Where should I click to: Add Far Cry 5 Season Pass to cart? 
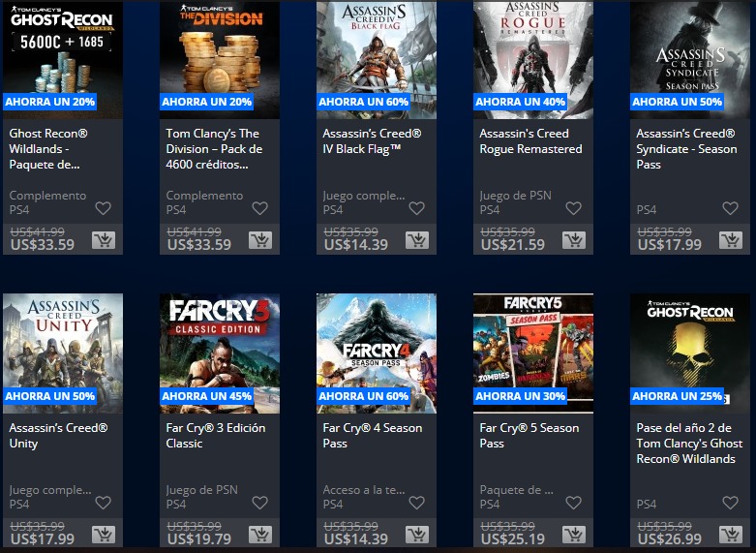[x=574, y=535]
